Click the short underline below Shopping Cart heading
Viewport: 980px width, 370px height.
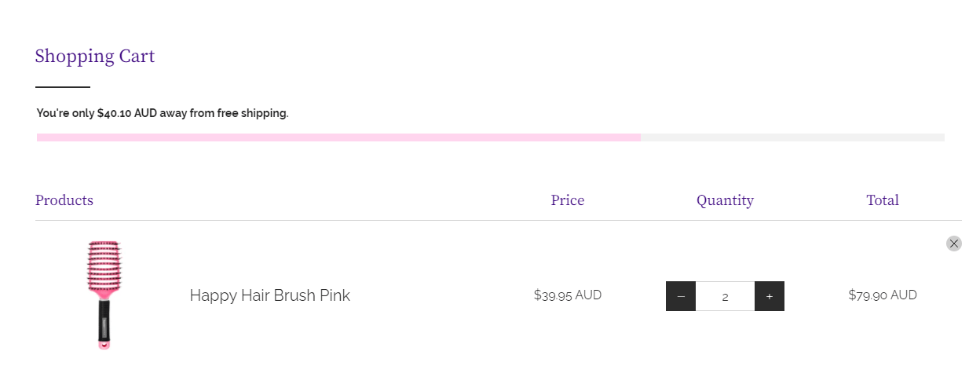pyautogui.click(x=63, y=86)
